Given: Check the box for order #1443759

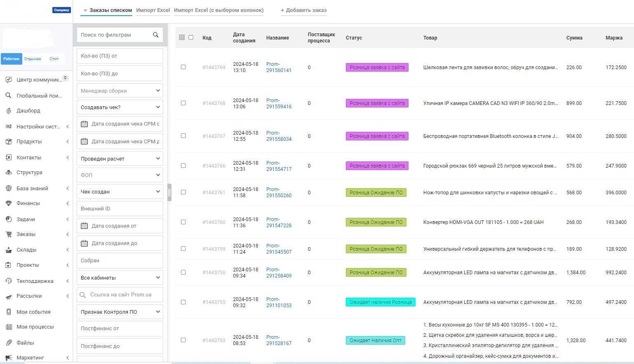Looking at the screenshot, I should point(183,248).
